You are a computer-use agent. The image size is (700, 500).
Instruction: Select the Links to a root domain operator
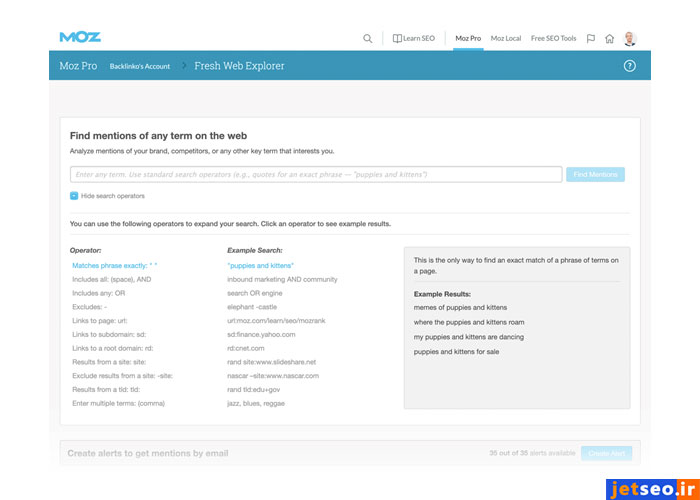click(112, 348)
